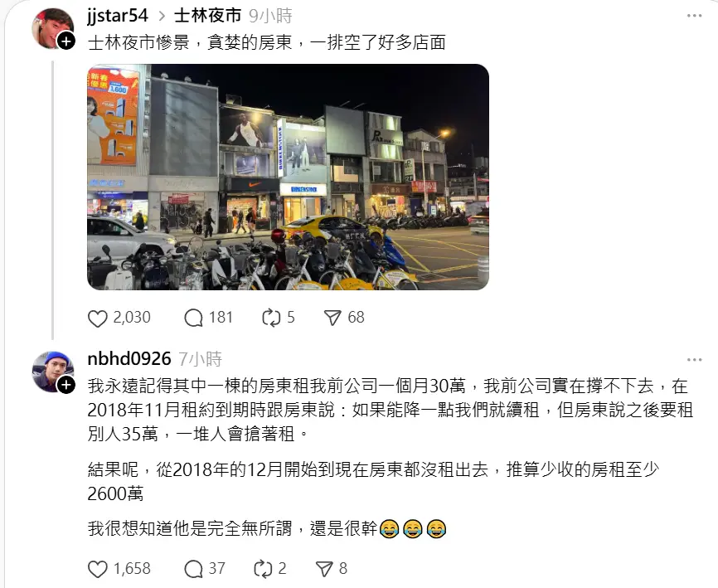This screenshot has height=588, width=718.
Task: Open the post timestamp 9小時
Action: pyautogui.click(x=270, y=16)
